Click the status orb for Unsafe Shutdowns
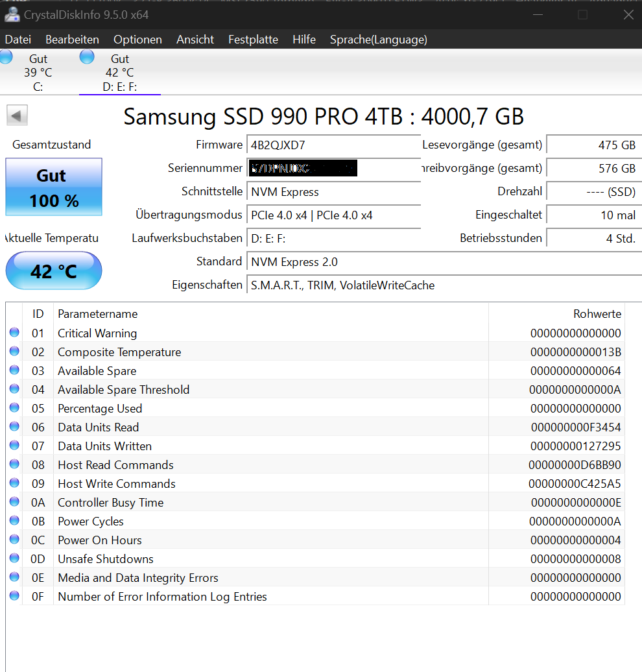Image resolution: width=642 pixels, height=672 pixels. tap(14, 558)
